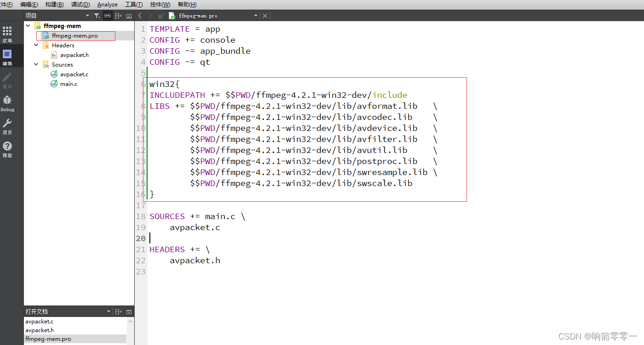Select the Sources folder node
The height and width of the screenshot is (345, 644).
coord(63,64)
